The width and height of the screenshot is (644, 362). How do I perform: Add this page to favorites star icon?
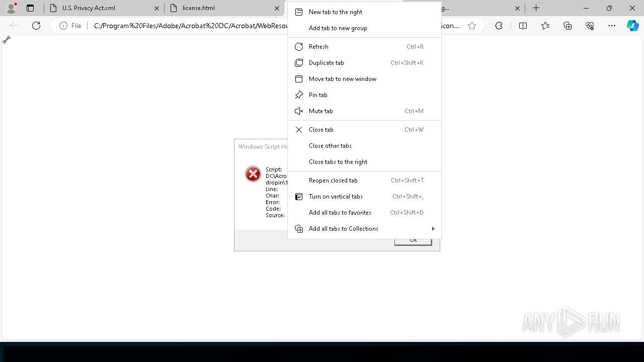[x=472, y=26]
